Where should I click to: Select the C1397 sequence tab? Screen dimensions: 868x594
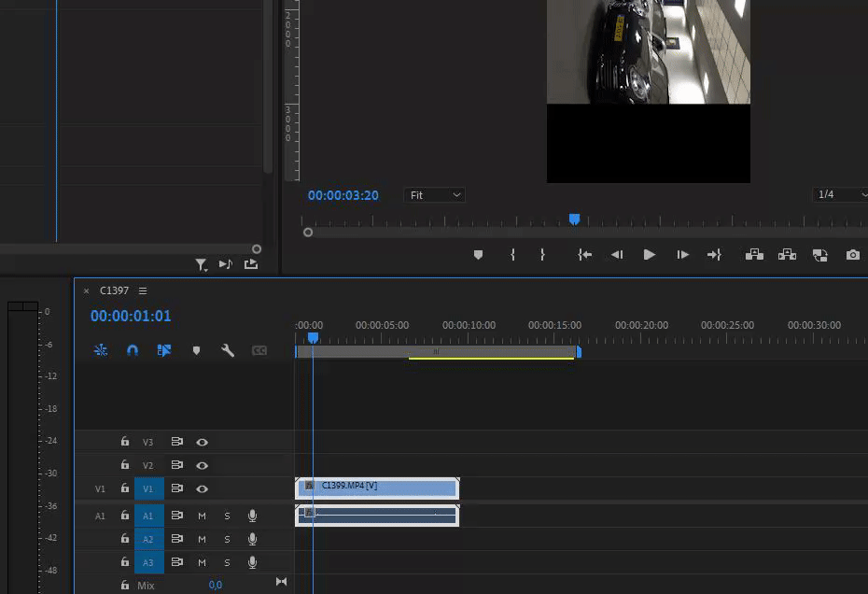[114, 291]
